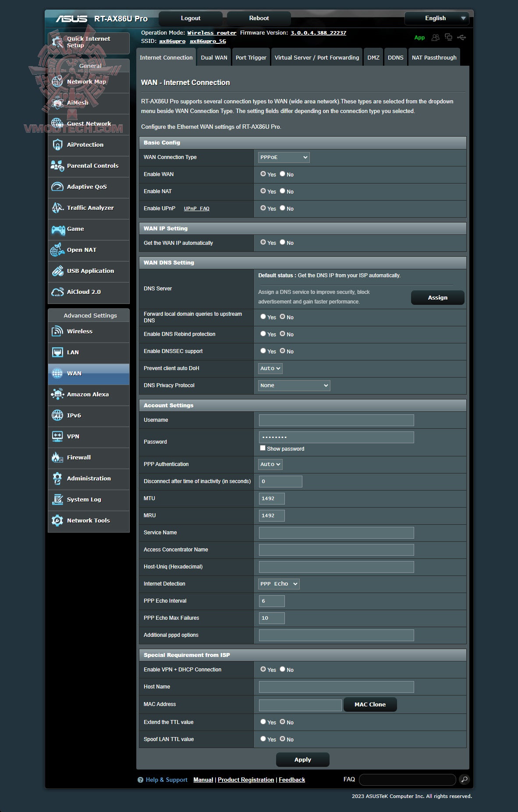Open Parental Controls icon

point(57,166)
